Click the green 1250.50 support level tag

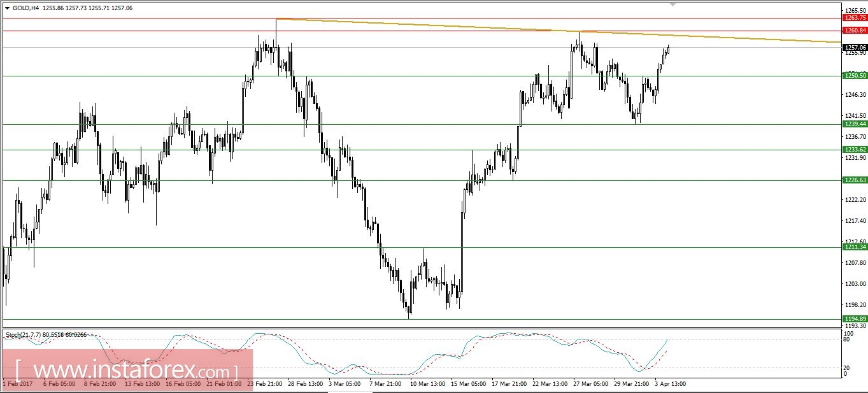854,76
